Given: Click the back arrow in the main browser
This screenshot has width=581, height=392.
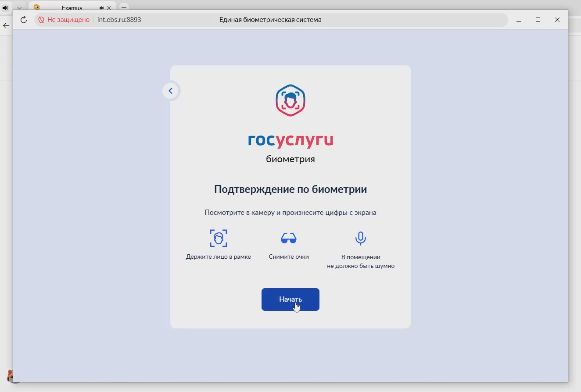Looking at the screenshot, I should tap(6, 26).
